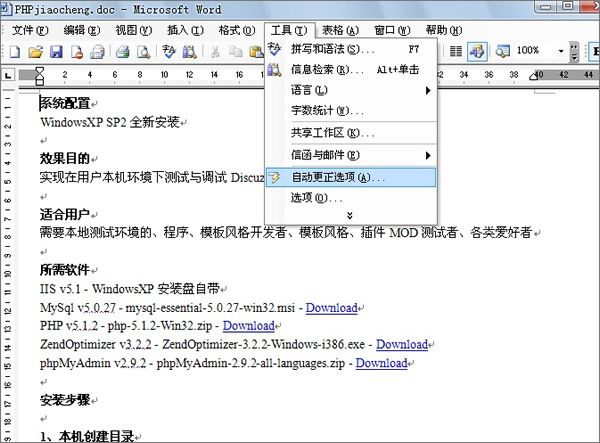
Task: Click the Document Map icon
Action: click(x=502, y=51)
